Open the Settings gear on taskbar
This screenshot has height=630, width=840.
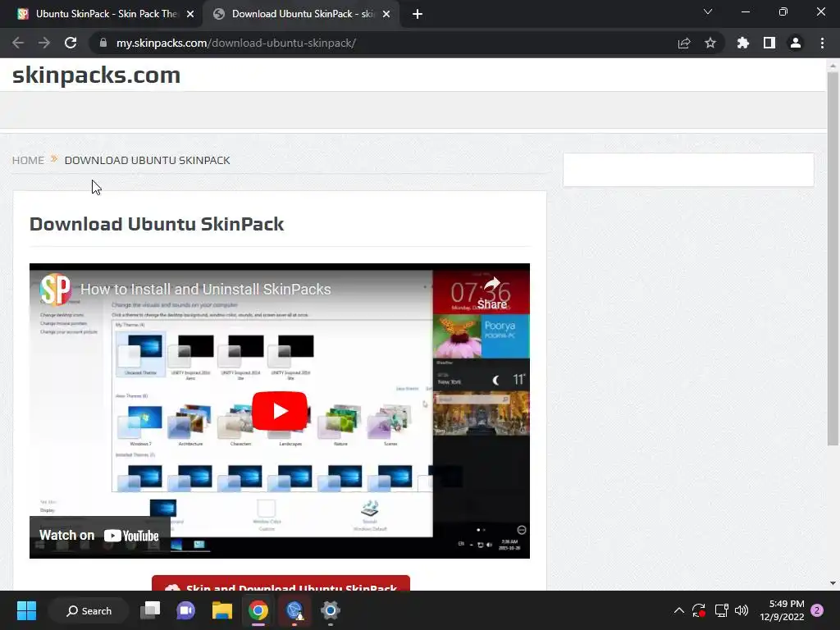[x=331, y=610]
